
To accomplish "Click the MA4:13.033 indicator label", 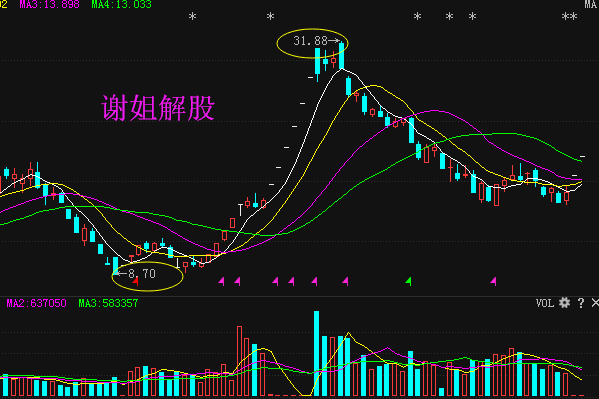I will click(121, 4).
